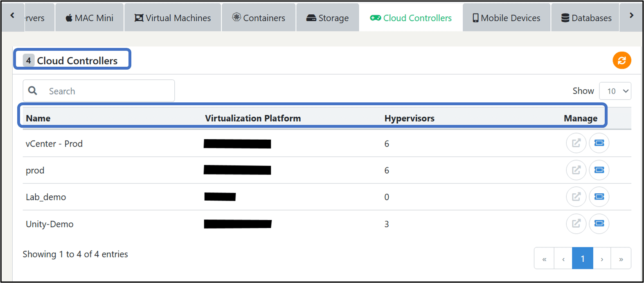Select the Cloud Controllers tab
The image size is (644, 283).
pos(411,18)
